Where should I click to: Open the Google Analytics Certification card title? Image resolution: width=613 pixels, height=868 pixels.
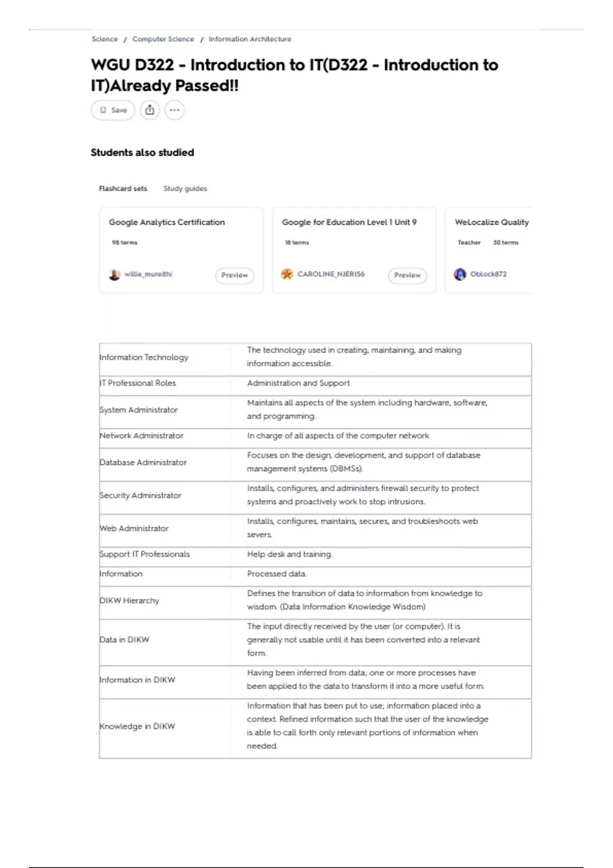[167, 222]
